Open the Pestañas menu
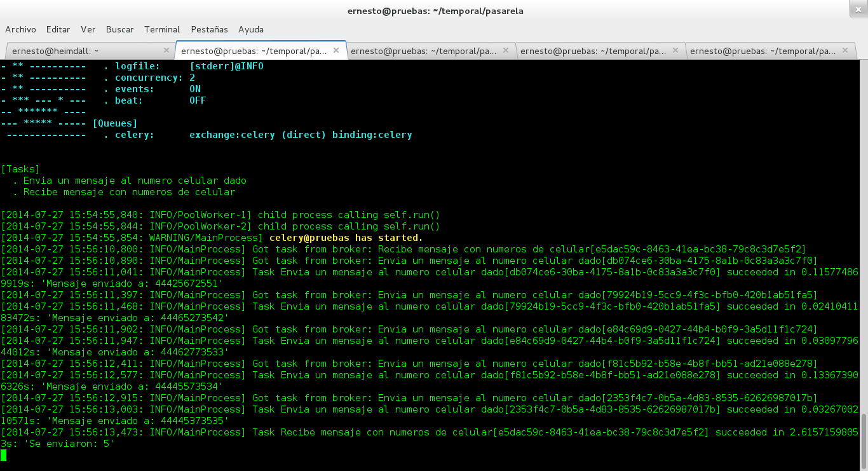 (209, 29)
